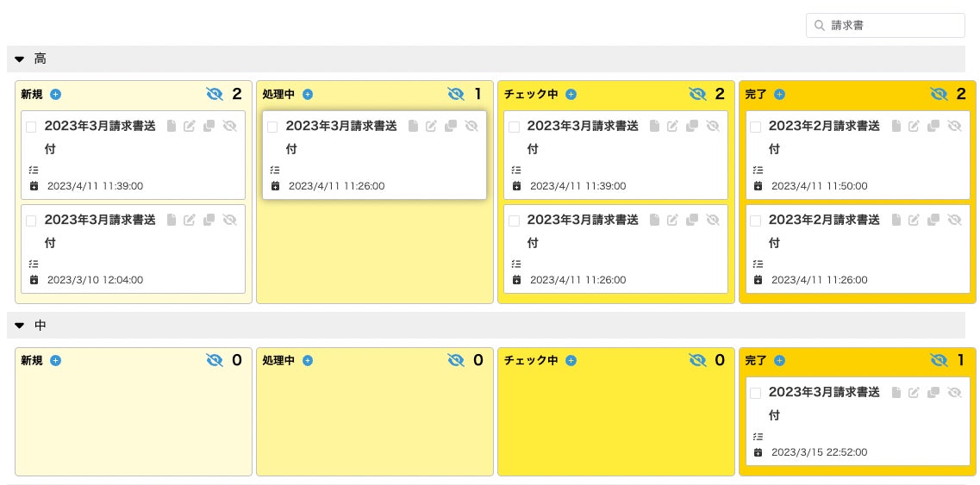Add a card to 中 チェック中 column

[x=571, y=361]
